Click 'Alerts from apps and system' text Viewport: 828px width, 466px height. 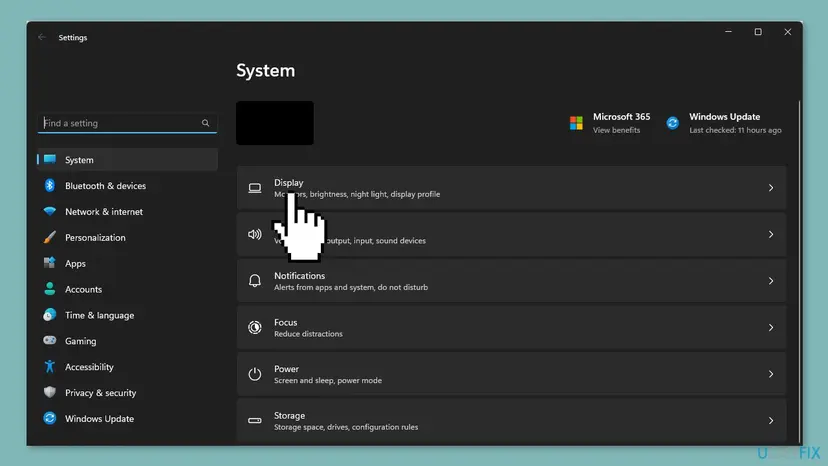(x=323, y=287)
